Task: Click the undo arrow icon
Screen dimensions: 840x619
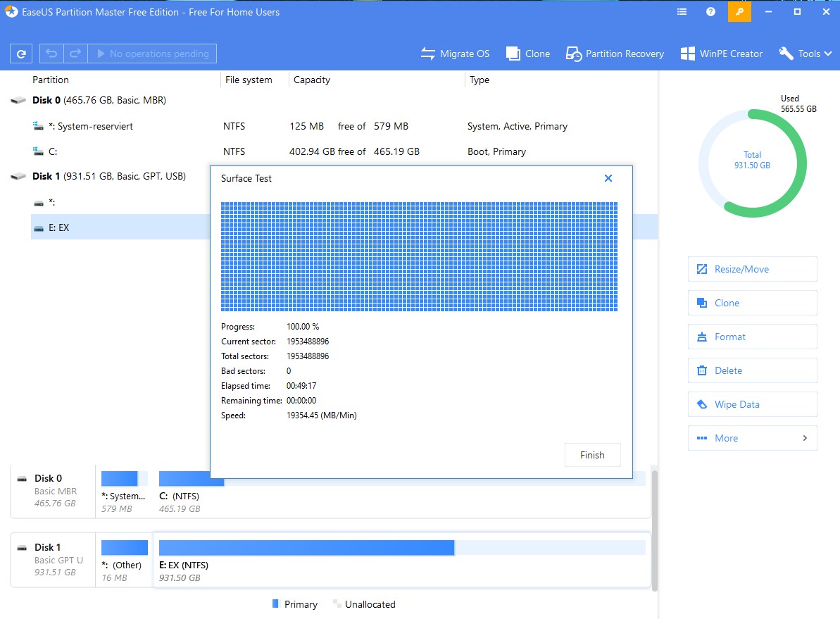Action: [x=51, y=54]
